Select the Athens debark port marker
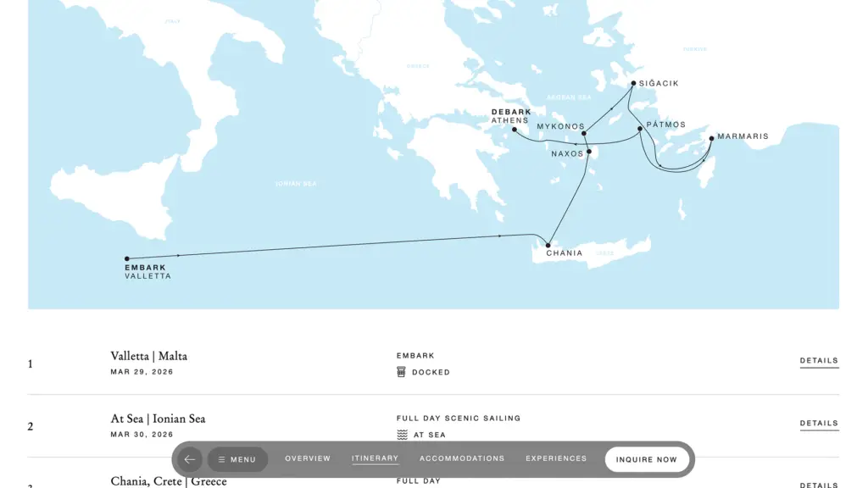Viewport: 868px width, 488px height. tap(515, 130)
